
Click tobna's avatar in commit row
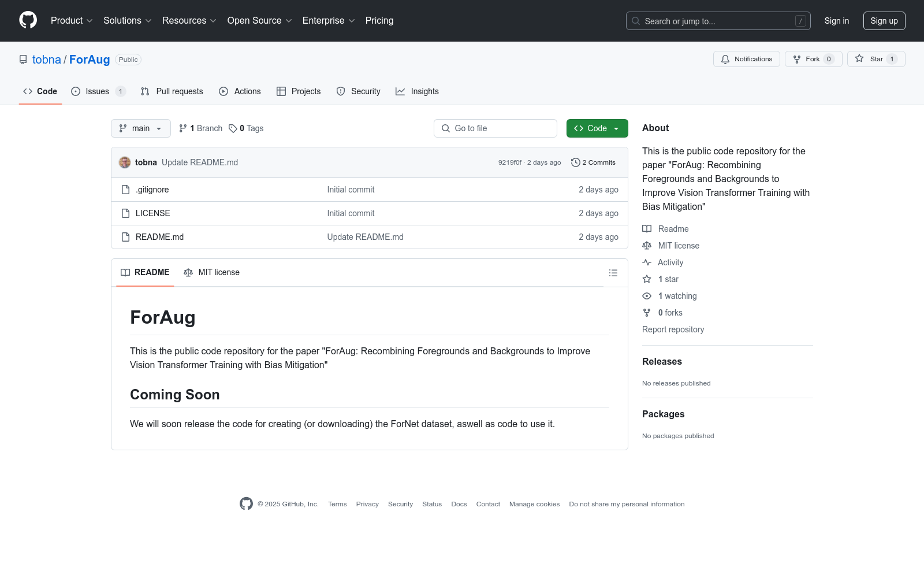click(125, 162)
